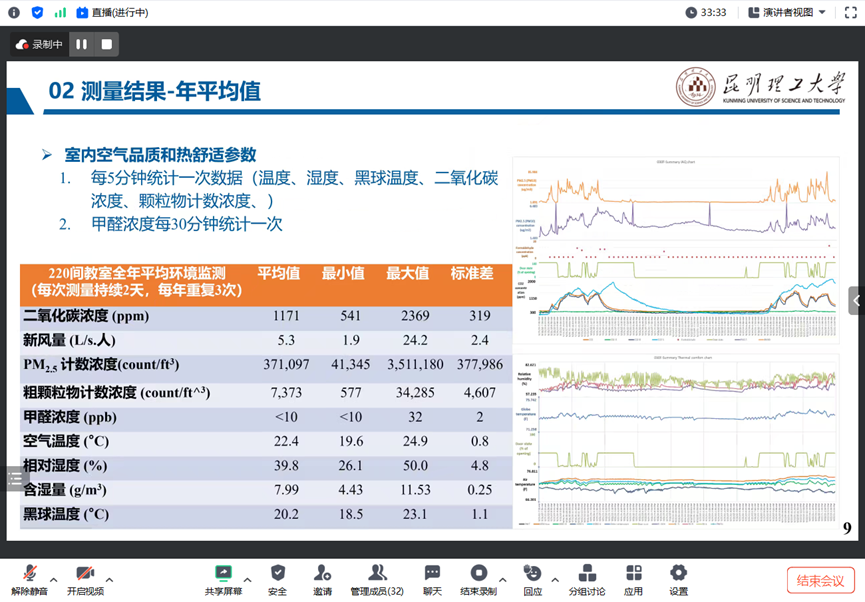Open the 聊天 chat panel
Viewport: 865px width, 602px height.
point(432,579)
